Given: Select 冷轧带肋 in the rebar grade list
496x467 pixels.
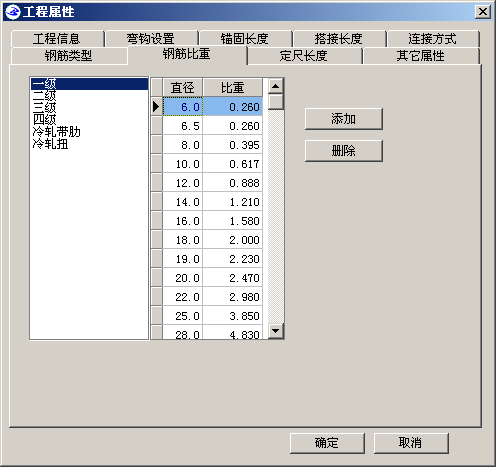Looking at the screenshot, I should point(57,132).
